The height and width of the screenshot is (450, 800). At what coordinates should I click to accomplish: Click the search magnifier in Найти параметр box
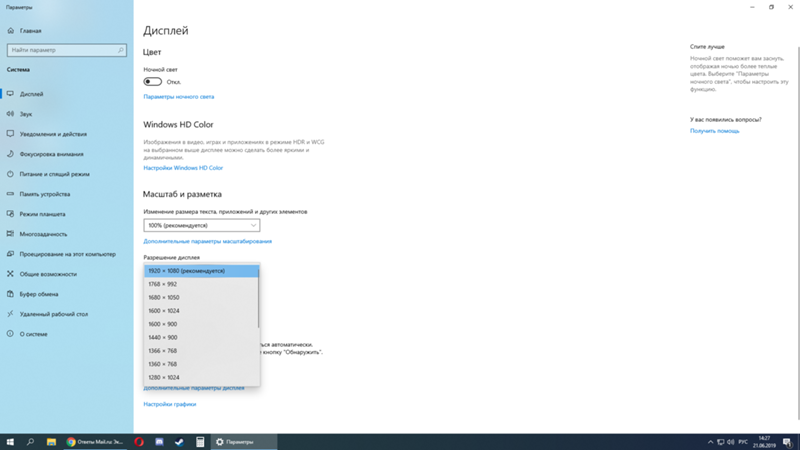(x=120, y=50)
